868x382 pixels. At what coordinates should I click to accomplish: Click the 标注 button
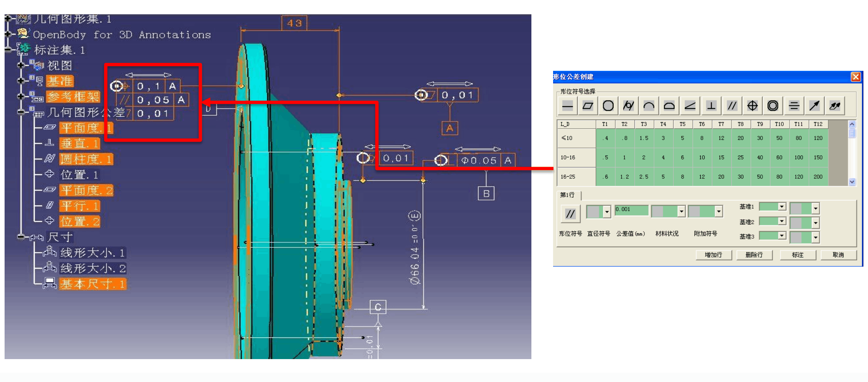[798, 255]
